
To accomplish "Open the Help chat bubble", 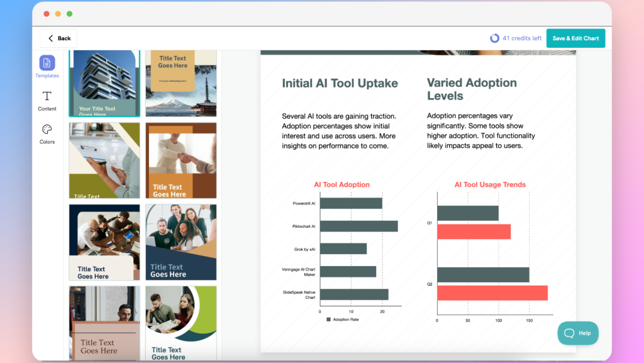I will (578, 333).
